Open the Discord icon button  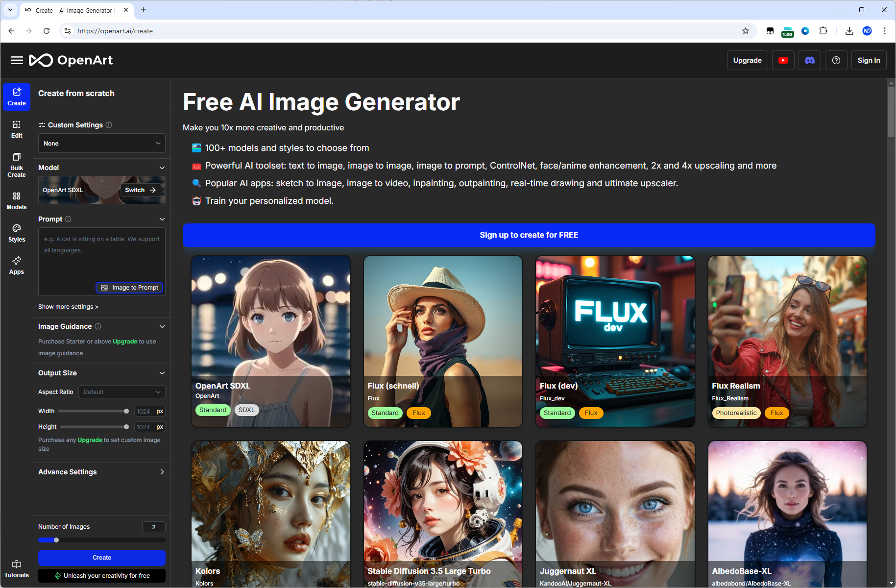click(x=810, y=60)
